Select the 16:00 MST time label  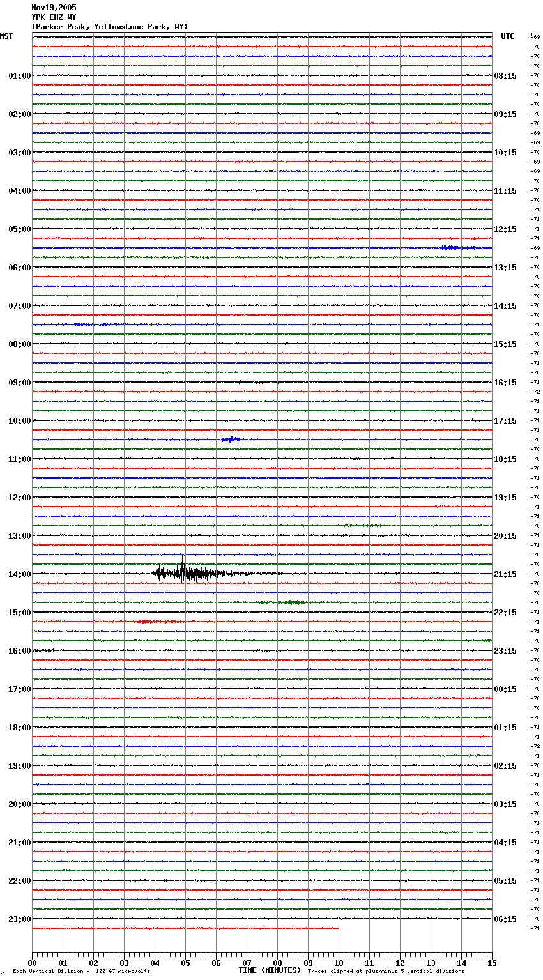coord(20,651)
